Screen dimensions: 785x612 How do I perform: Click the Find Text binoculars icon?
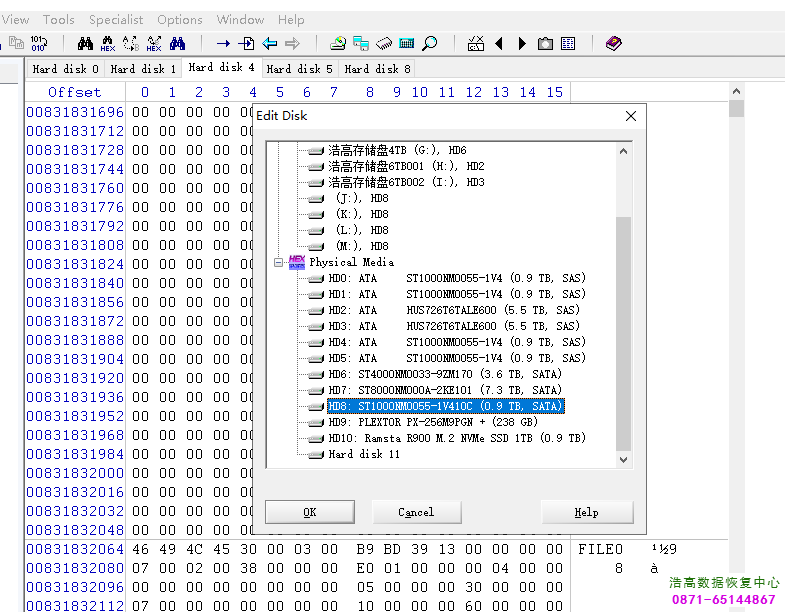point(85,43)
